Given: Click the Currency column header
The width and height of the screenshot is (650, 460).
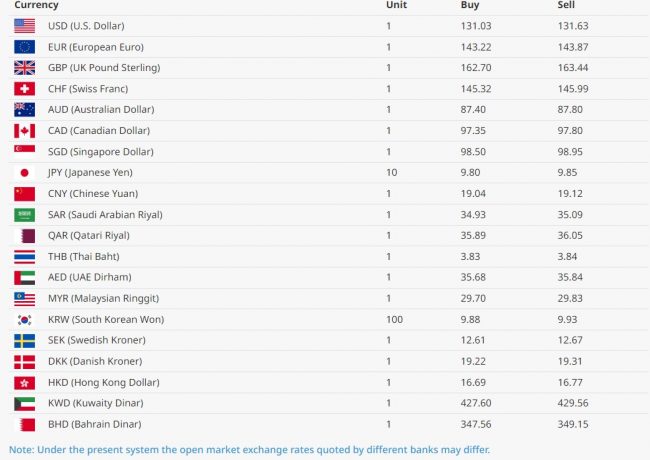Looking at the screenshot, I should coord(36,5).
